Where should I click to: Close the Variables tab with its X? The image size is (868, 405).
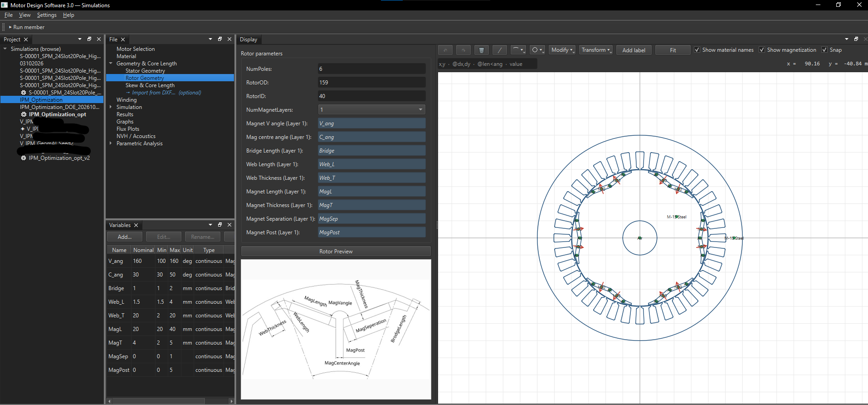pyautogui.click(x=136, y=225)
